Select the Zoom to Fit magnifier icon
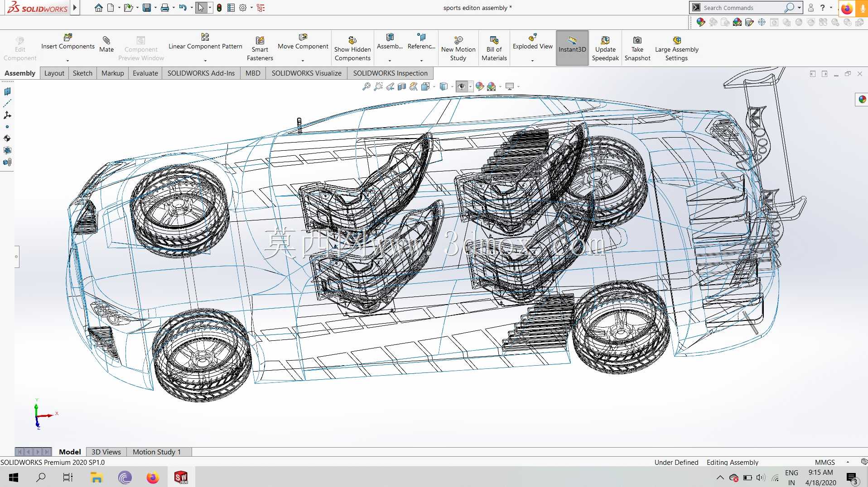868x487 pixels. 366,86
